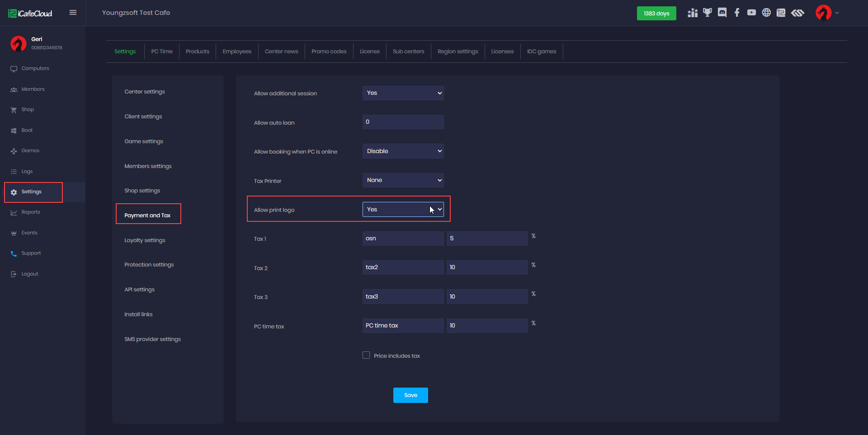Open the Discord icon link

tap(722, 13)
